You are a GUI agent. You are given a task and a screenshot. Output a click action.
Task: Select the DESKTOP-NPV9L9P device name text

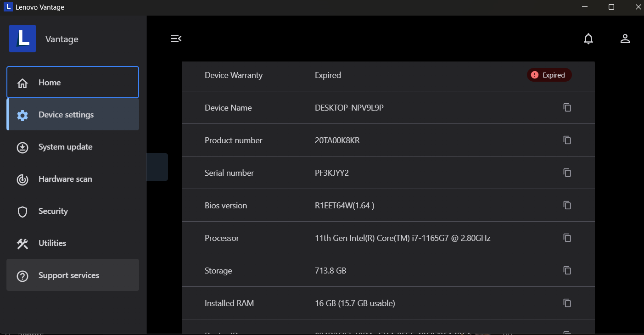click(349, 108)
